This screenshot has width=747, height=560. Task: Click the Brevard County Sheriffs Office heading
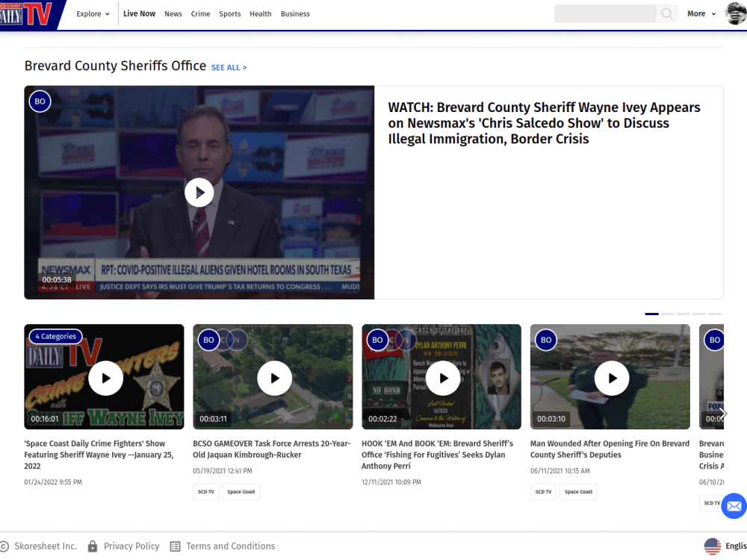pos(115,66)
